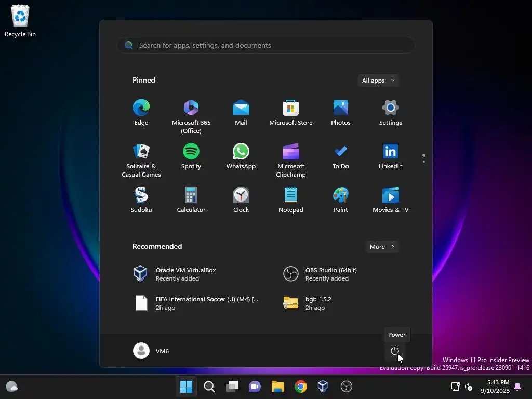Click the Power button in Start menu
The height and width of the screenshot is (399, 532).
pyautogui.click(x=395, y=351)
